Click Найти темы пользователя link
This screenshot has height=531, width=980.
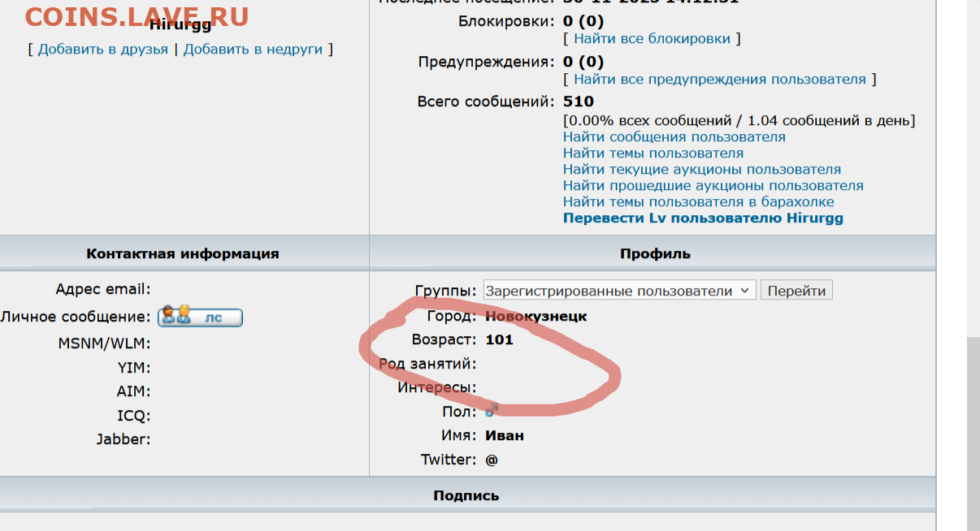point(653,153)
